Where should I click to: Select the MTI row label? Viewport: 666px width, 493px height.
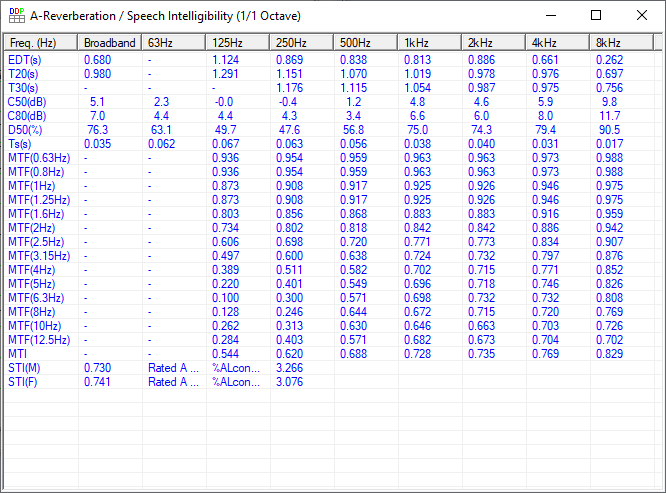(18, 354)
